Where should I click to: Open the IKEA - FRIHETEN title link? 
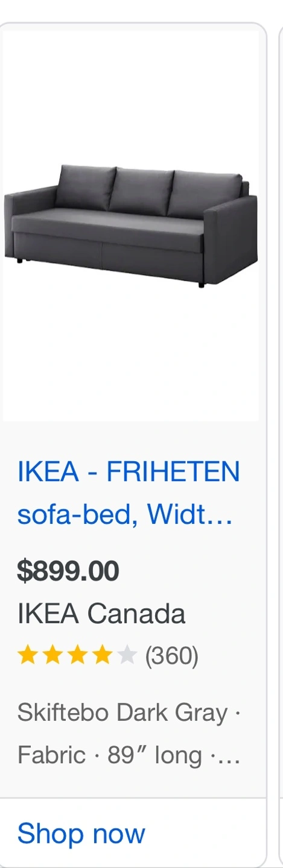[x=129, y=471]
